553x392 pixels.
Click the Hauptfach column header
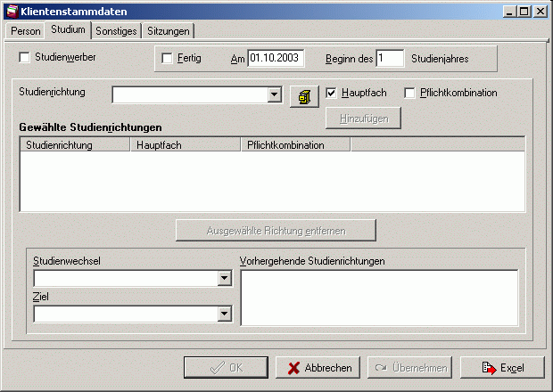[x=186, y=145]
